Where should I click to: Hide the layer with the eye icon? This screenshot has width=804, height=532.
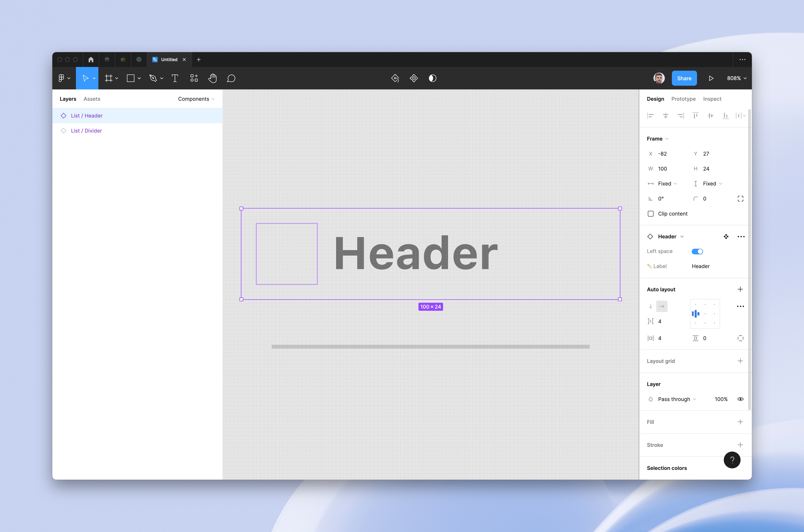[740, 399]
